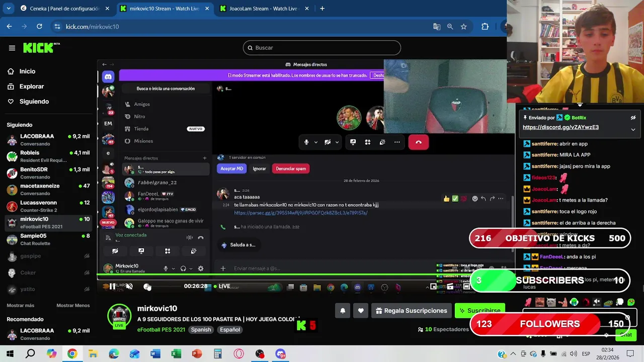Open the Kick hamburger menu
Screen dimensions: 644x362
coord(12,48)
